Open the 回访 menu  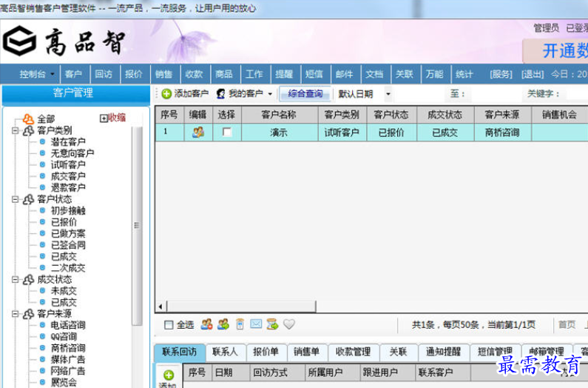pos(104,74)
